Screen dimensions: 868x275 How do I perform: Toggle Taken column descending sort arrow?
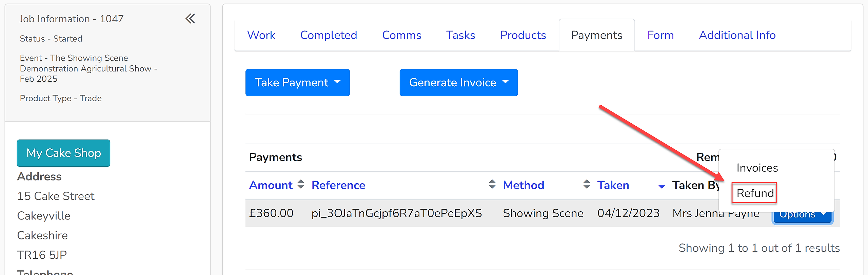coord(662,186)
